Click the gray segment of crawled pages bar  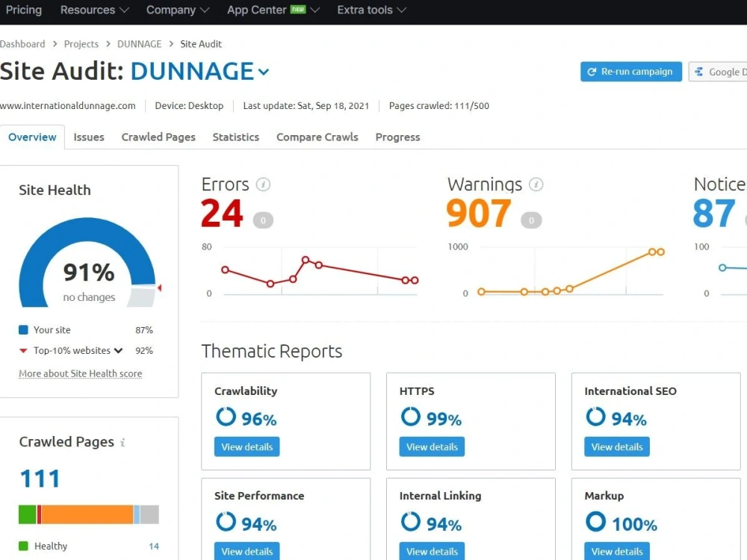coord(149,514)
